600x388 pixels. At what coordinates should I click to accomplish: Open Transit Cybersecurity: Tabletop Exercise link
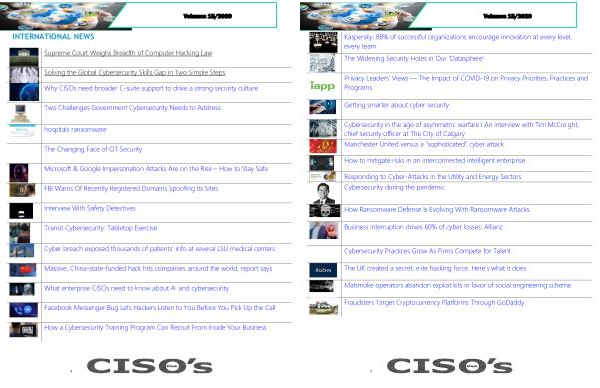pos(101,228)
